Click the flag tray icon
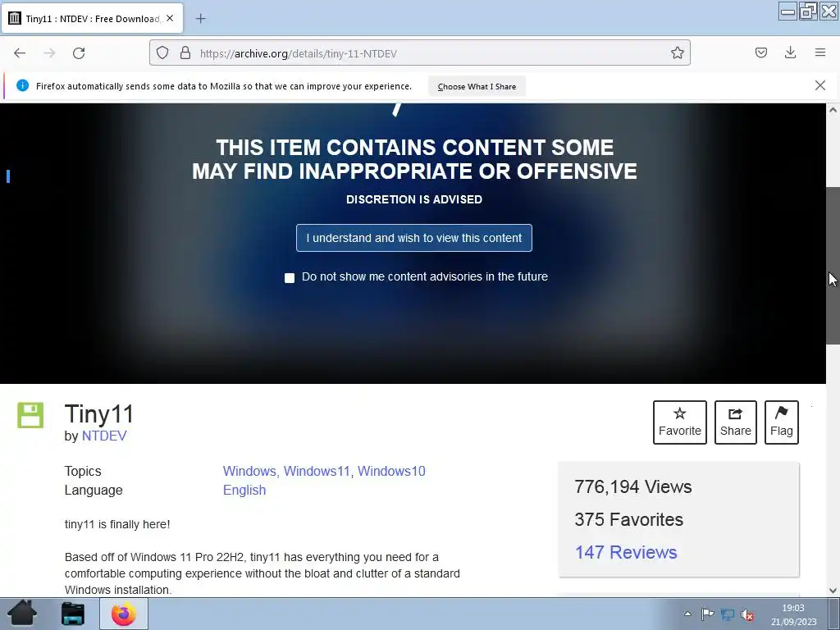 707,614
